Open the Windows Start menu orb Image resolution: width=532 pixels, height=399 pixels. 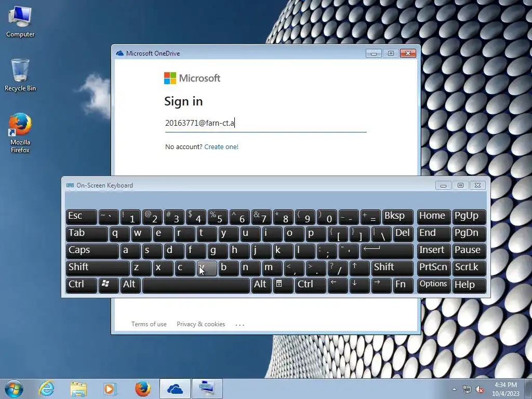point(14,389)
